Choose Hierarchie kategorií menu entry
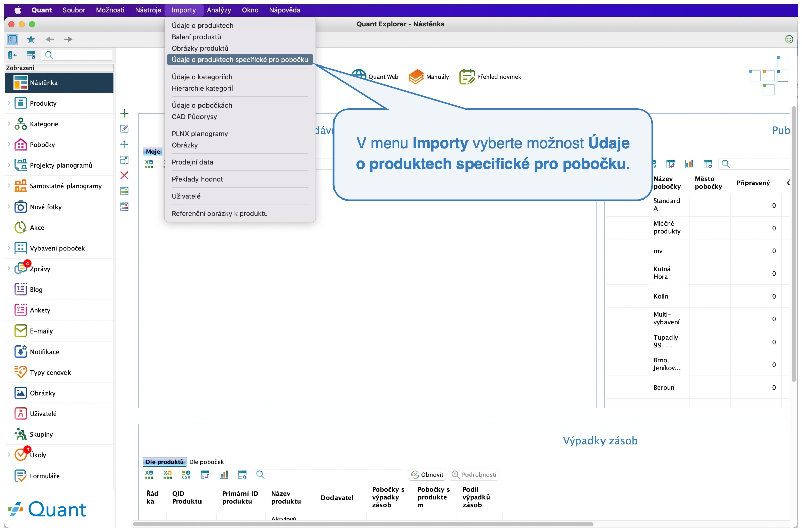The image size is (802, 532). 240,88
